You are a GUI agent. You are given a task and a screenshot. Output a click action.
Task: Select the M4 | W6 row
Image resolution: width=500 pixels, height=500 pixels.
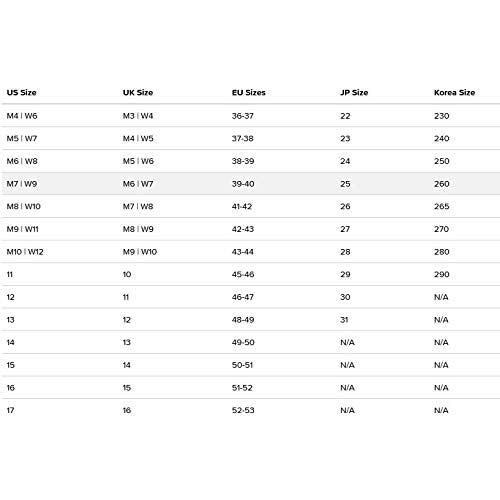pos(250,116)
